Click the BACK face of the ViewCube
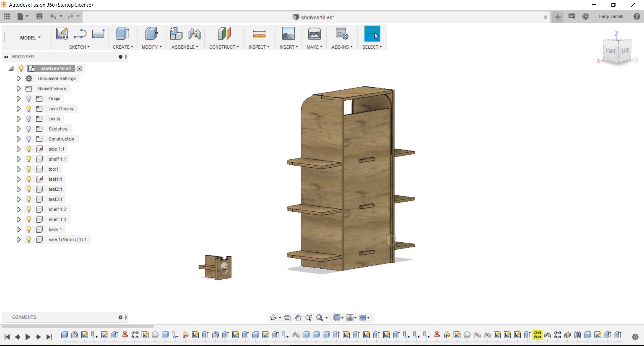The height and width of the screenshot is (346, 644). click(625, 51)
